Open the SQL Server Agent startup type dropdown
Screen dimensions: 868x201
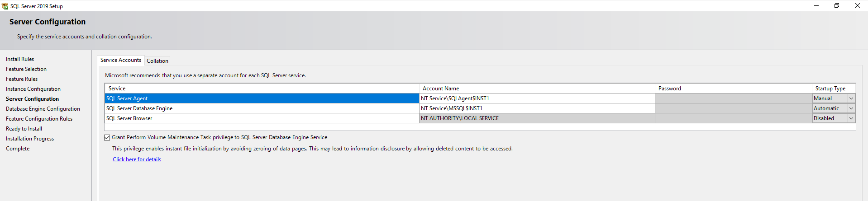[851, 98]
